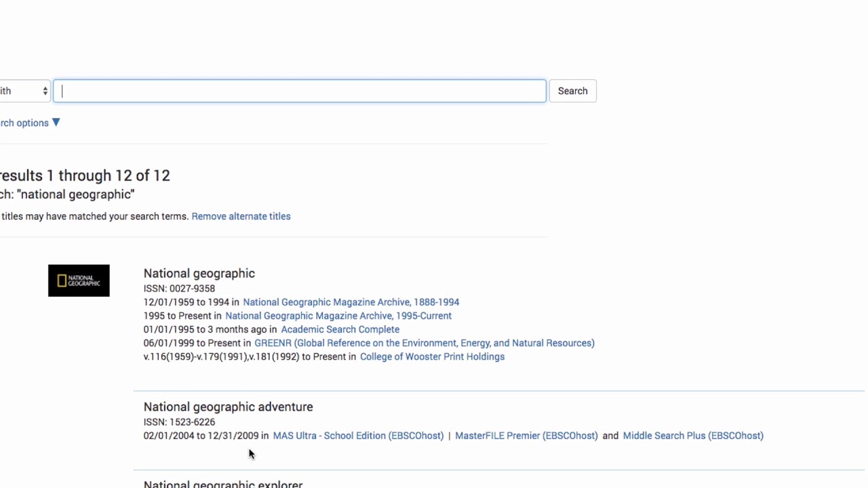The height and width of the screenshot is (488, 868).
Task: Click the '06/01/1999 to Present in' text
Action: click(x=197, y=343)
